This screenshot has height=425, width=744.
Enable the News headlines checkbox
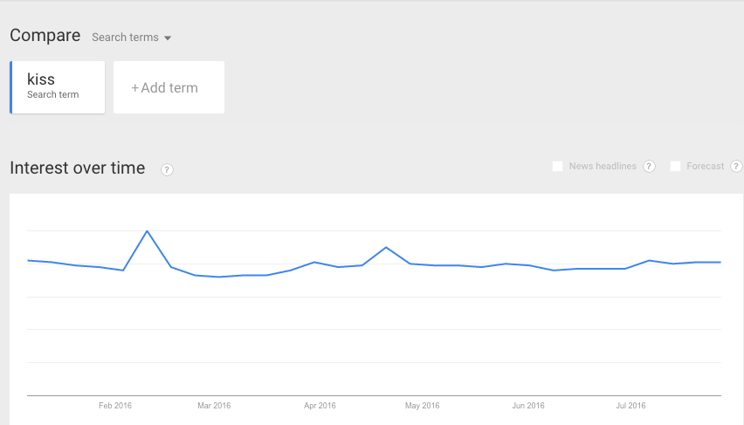coord(558,166)
